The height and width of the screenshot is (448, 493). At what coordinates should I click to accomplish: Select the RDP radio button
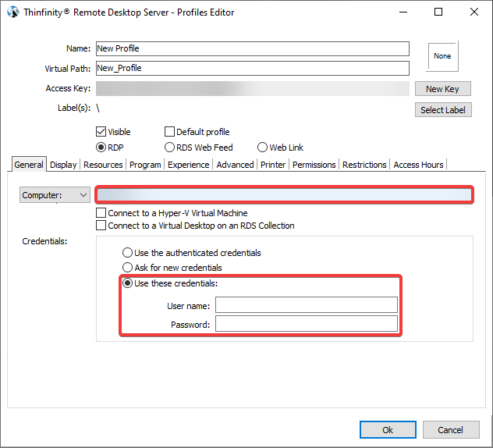[x=101, y=148]
